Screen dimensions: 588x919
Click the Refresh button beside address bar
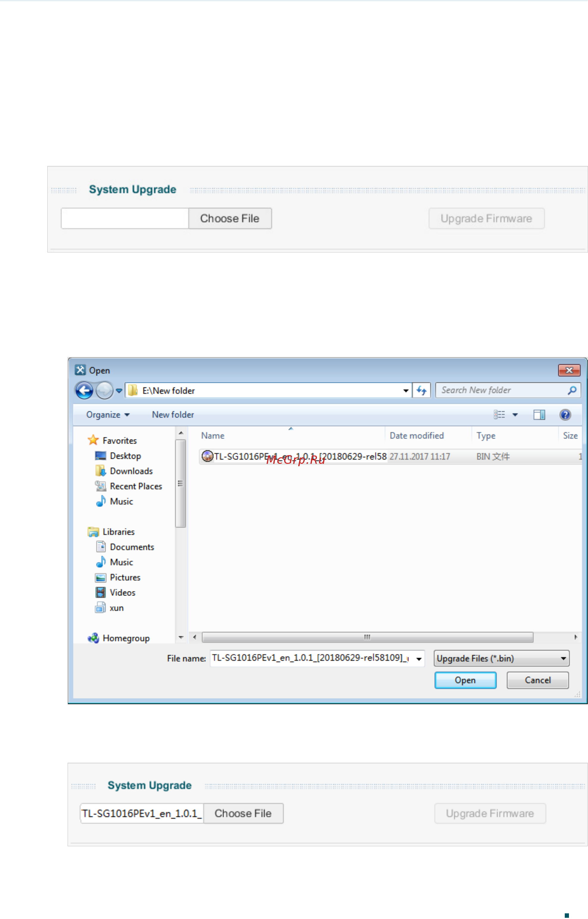click(x=421, y=390)
